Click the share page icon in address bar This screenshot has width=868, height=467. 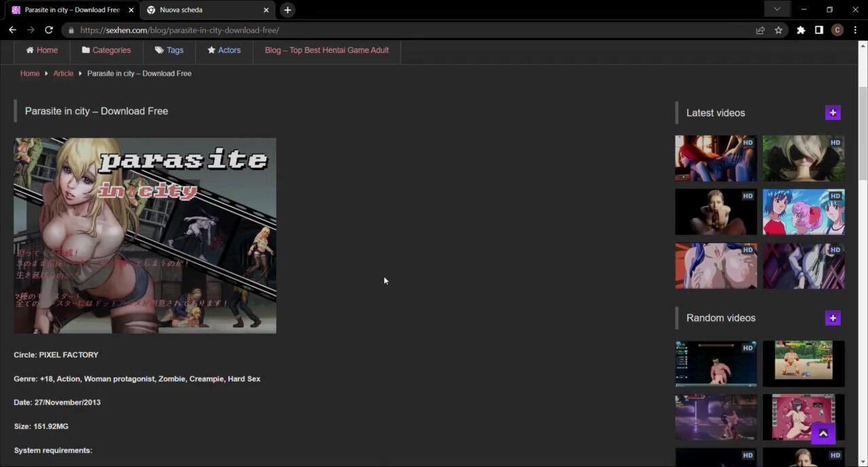pos(760,30)
